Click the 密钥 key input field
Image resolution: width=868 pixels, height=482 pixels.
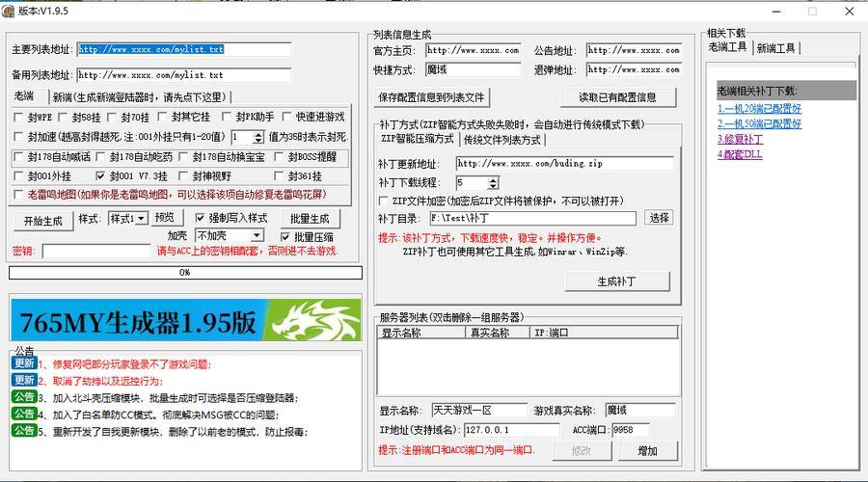pos(96,252)
